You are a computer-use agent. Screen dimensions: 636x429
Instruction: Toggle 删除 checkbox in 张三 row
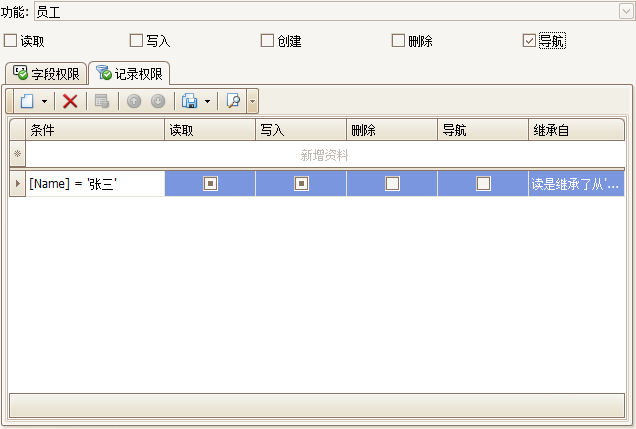click(392, 184)
